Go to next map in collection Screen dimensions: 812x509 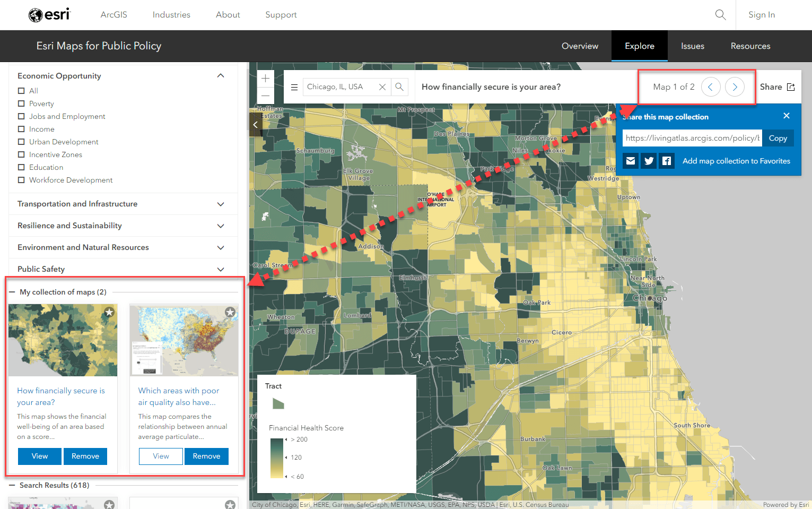click(x=735, y=87)
